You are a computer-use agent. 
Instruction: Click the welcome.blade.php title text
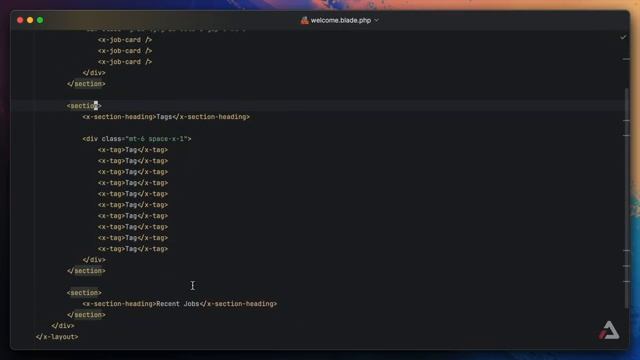(341, 20)
